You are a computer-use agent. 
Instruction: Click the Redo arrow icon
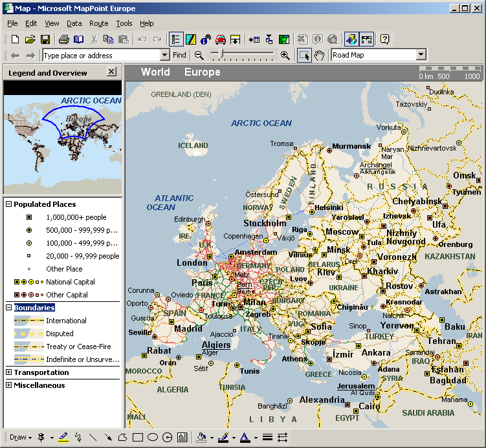[157, 39]
